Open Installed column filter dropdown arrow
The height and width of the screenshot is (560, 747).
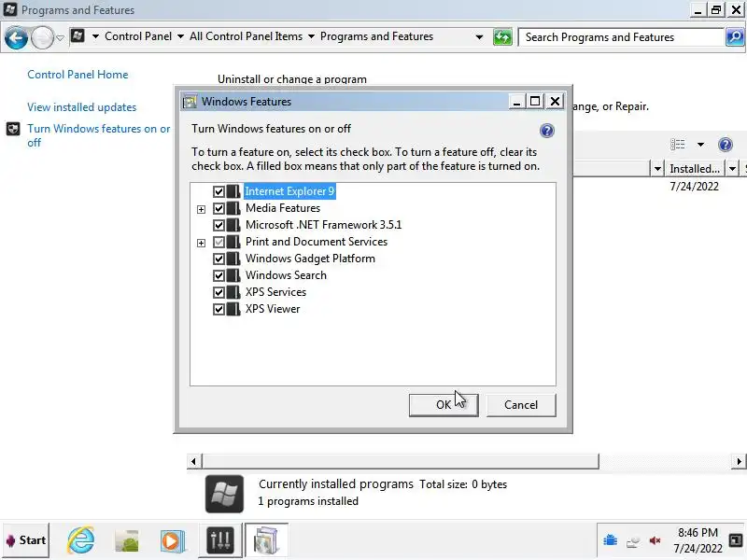(732, 169)
